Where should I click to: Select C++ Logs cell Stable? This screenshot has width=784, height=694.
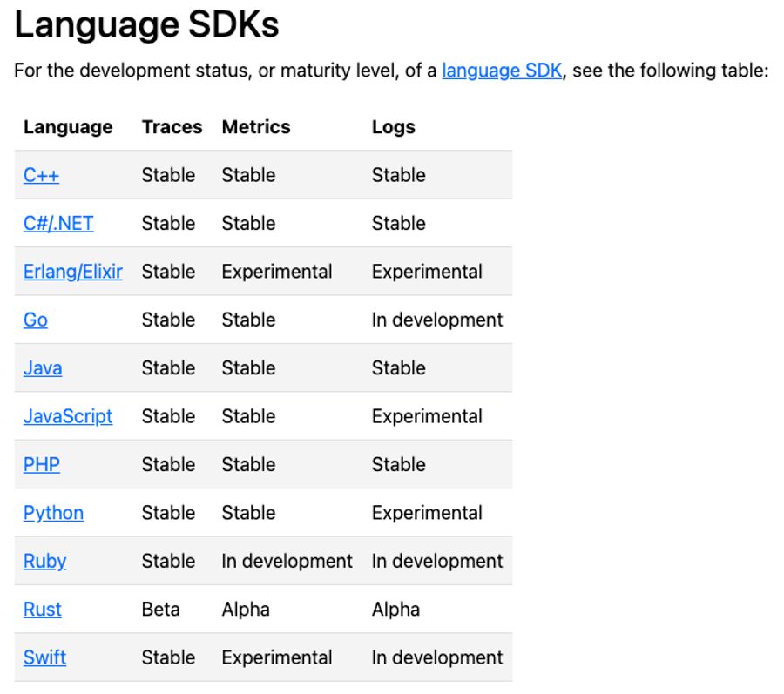click(x=398, y=175)
